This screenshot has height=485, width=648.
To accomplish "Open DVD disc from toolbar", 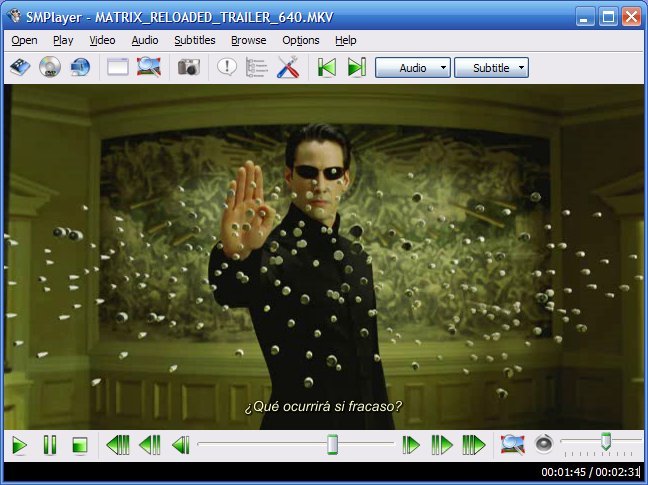I will (x=50, y=67).
